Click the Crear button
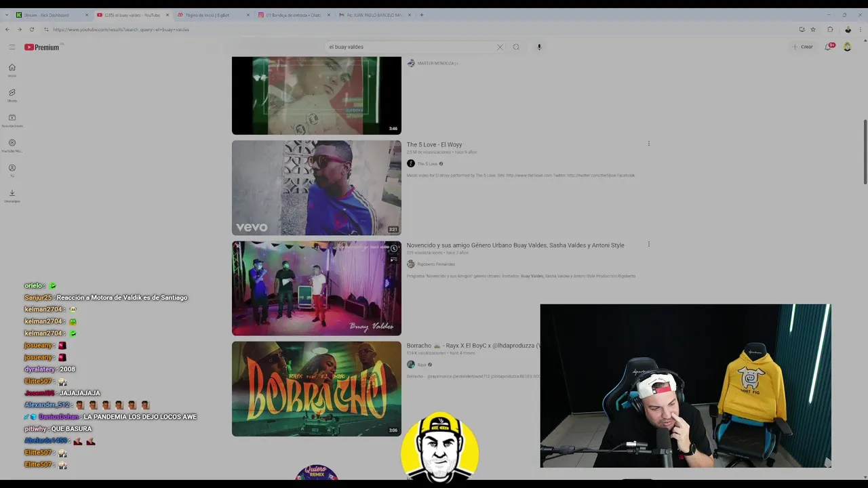 click(802, 47)
